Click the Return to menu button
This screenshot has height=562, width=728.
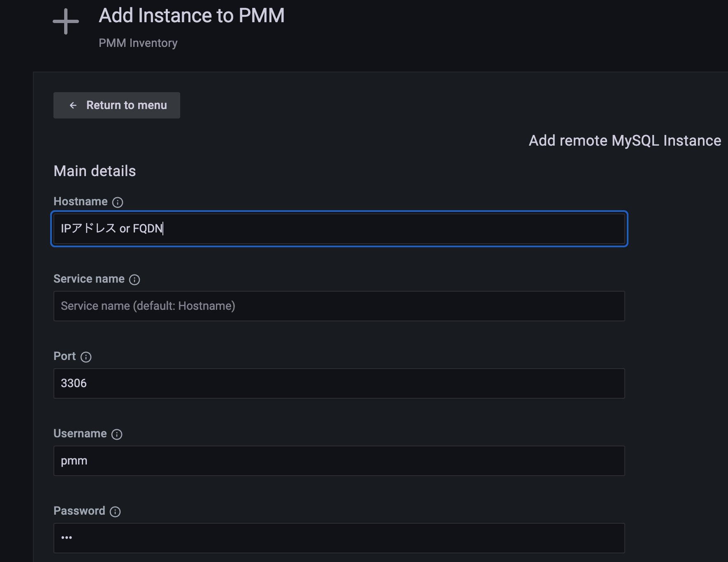click(x=117, y=105)
